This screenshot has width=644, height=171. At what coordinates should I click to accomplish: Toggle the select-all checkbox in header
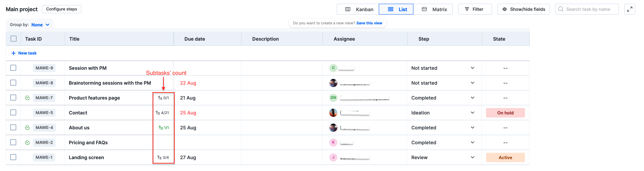coord(14,39)
